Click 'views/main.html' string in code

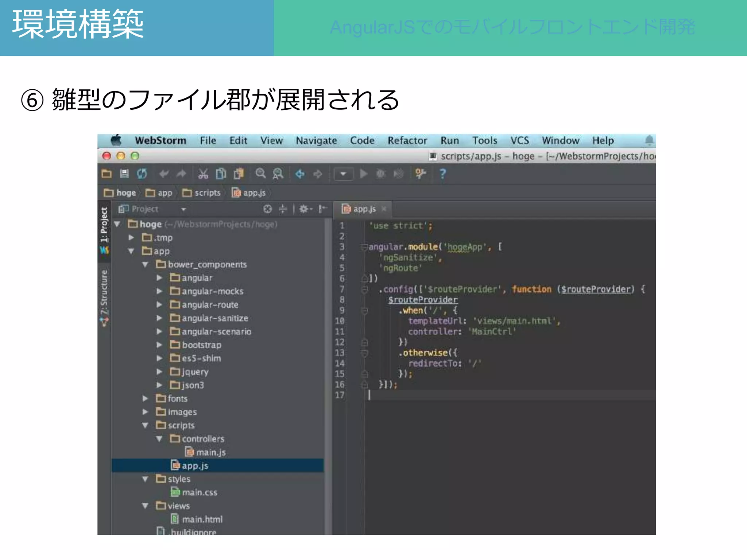coord(515,321)
